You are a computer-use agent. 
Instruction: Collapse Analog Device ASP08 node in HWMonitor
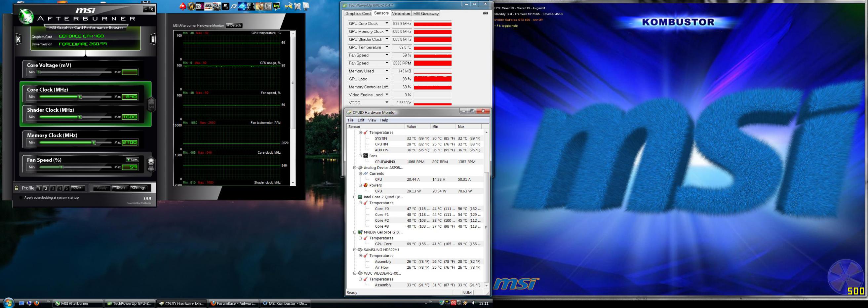354,168
